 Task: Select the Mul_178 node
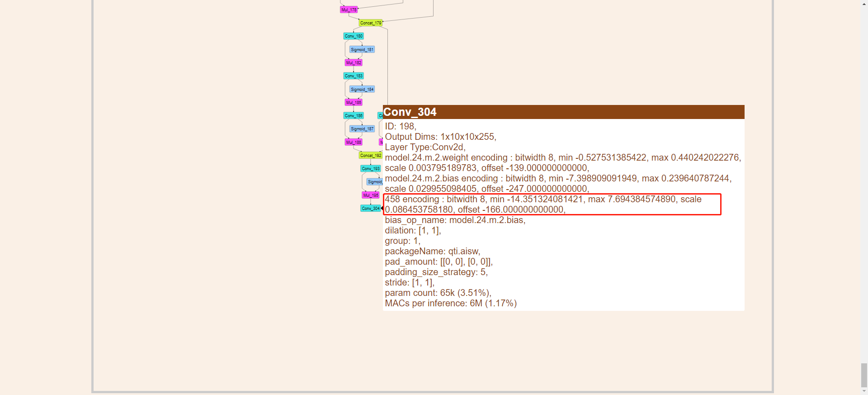click(x=349, y=10)
